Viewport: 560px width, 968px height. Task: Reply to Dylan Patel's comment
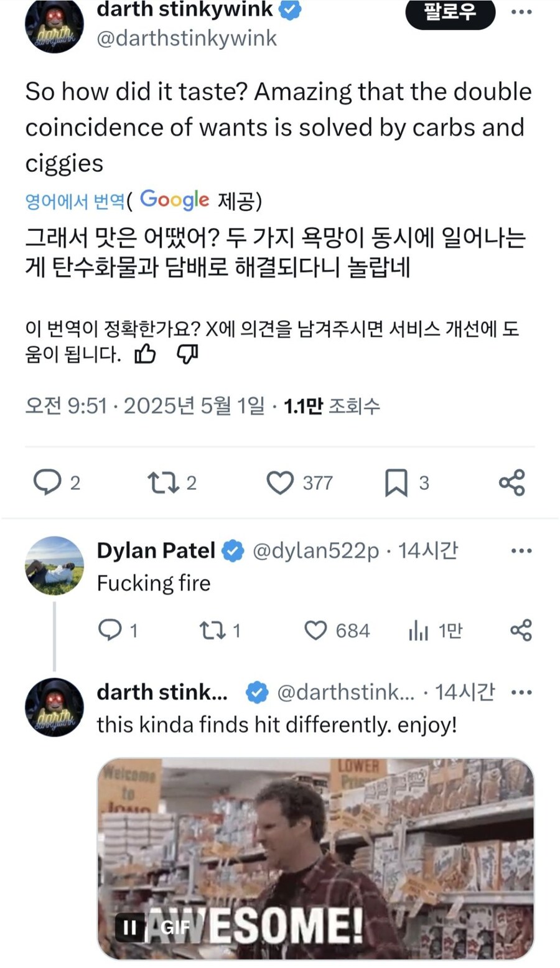coord(110,631)
